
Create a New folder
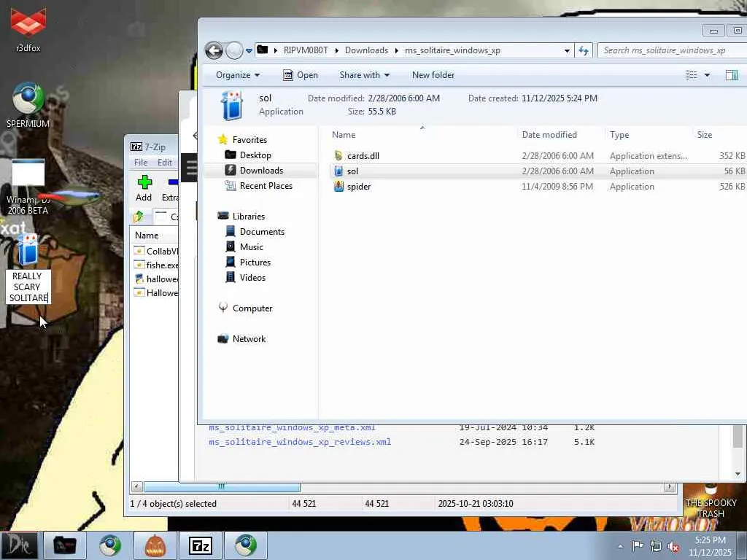tap(433, 75)
